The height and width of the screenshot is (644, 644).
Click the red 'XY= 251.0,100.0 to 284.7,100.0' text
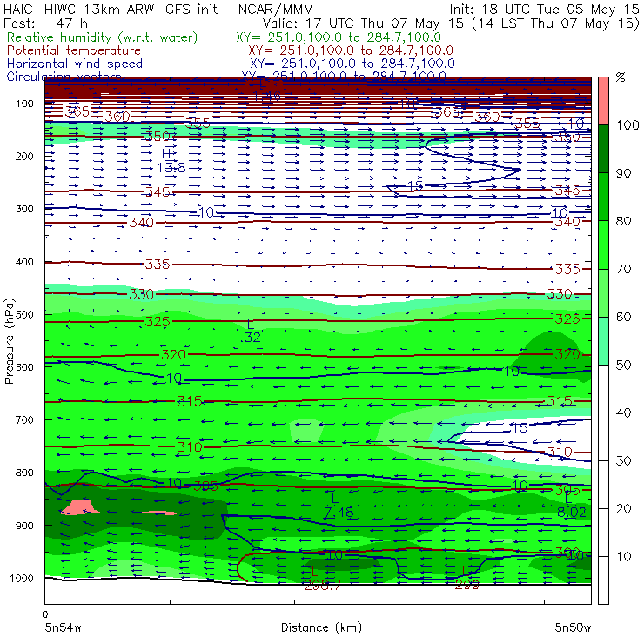(351, 50)
